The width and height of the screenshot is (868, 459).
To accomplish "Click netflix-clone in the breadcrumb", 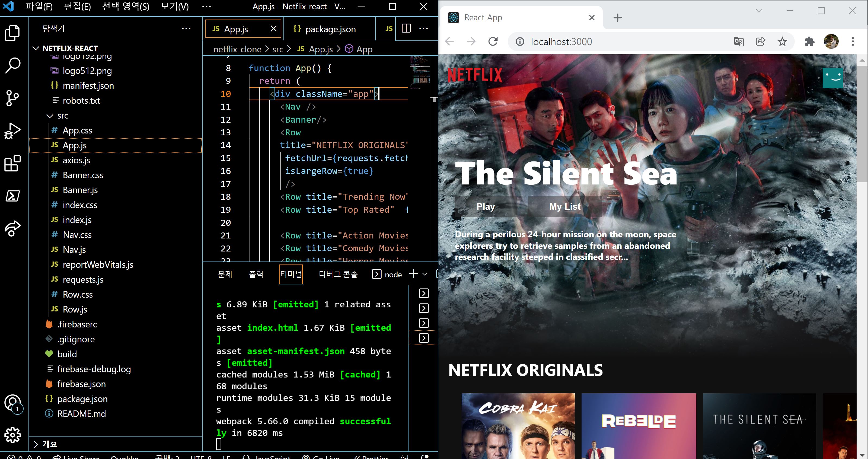I will pyautogui.click(x=237, y=49).
